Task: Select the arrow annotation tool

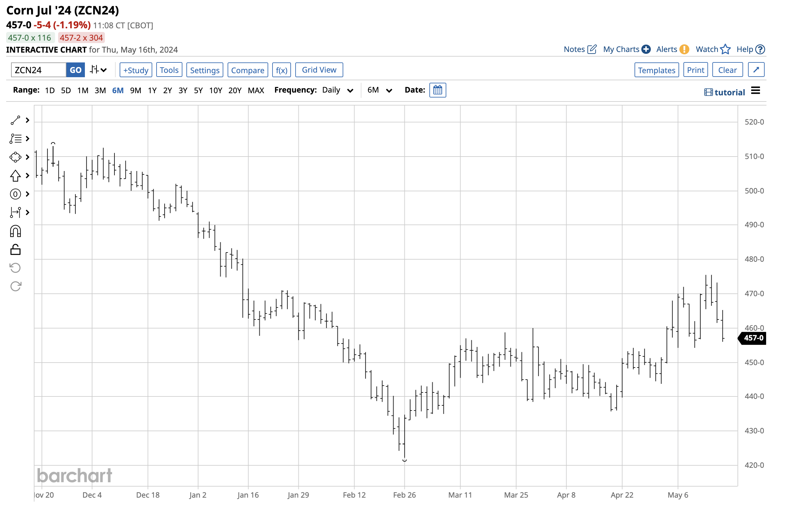Action: [x=15, y=176]
